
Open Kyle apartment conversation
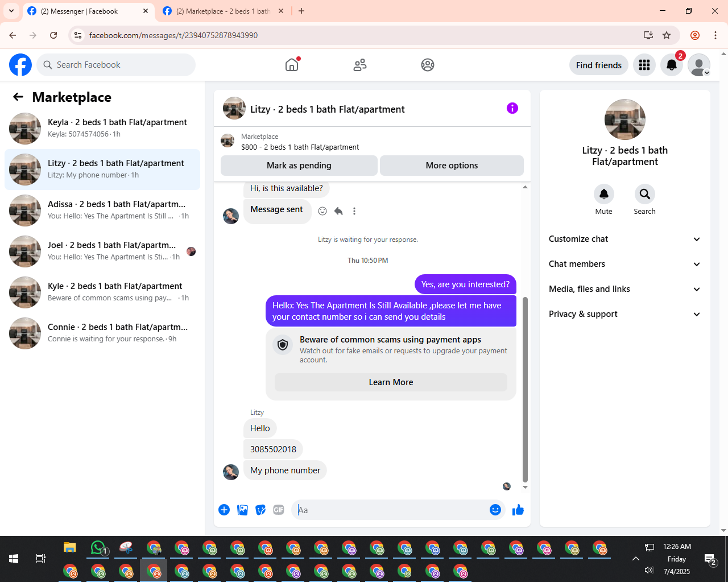[102, 292]
